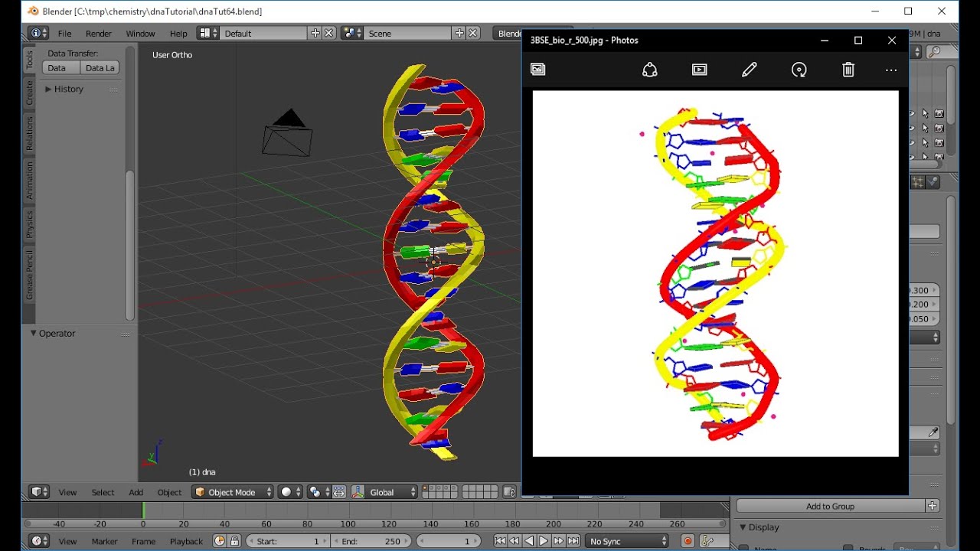
Task: Open the viewport shading dropdown
Action: 290,492
